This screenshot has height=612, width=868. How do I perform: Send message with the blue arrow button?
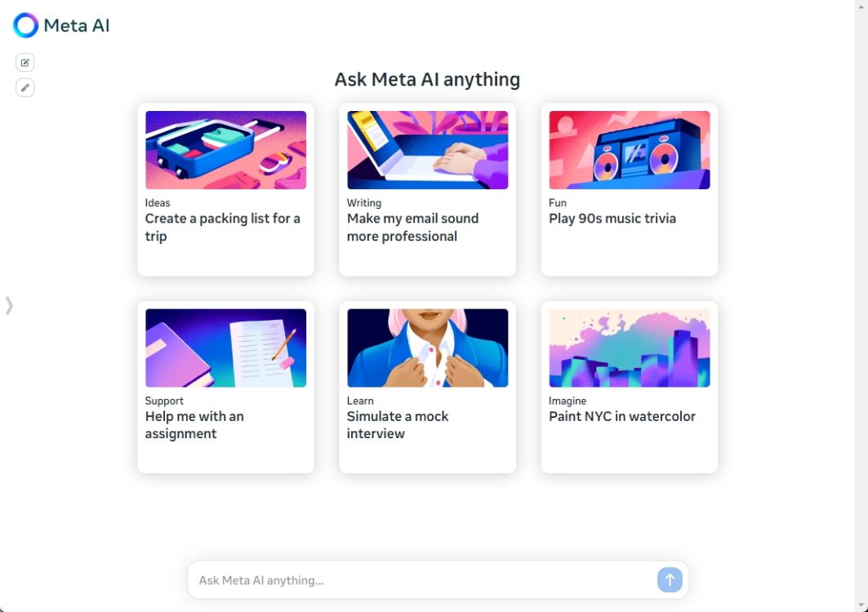pyautogui.click(x=670, y=580)
